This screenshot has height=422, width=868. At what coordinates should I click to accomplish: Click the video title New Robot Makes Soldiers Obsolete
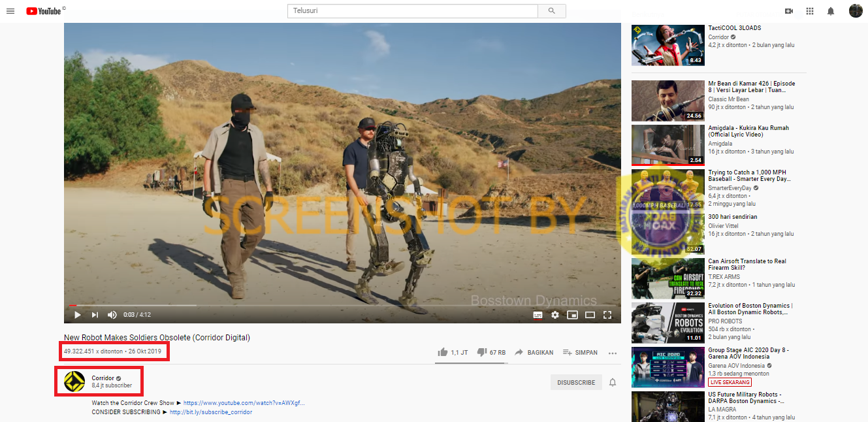[157, 338]
